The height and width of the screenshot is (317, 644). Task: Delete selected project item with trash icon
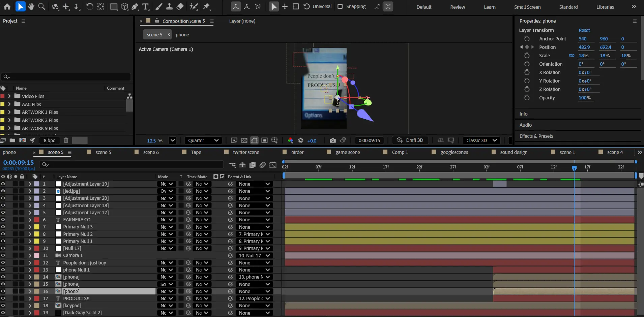point(66,140)
